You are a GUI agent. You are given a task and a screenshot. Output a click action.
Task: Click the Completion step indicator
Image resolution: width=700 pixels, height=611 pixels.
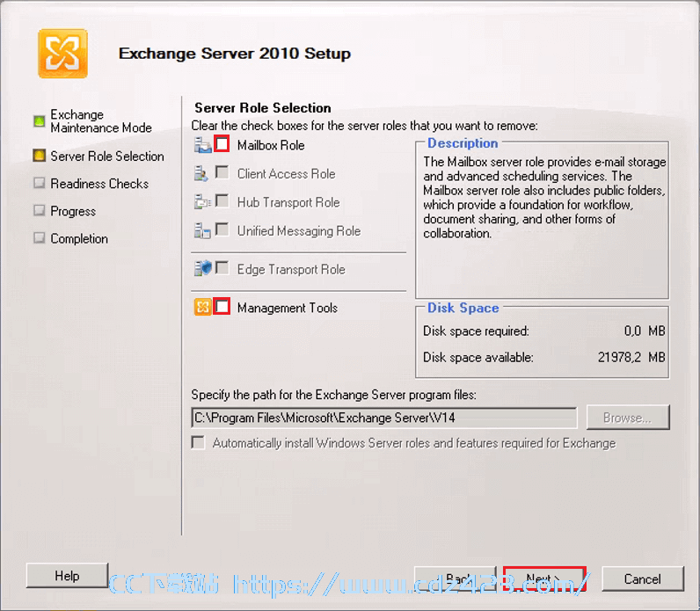click(x=40, y=238)
